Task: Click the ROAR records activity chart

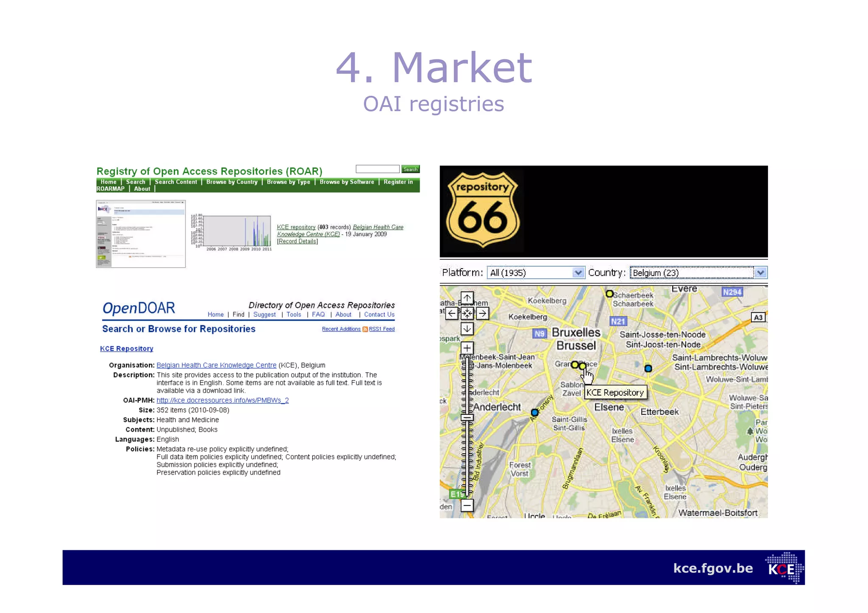Action: point(231,233)
